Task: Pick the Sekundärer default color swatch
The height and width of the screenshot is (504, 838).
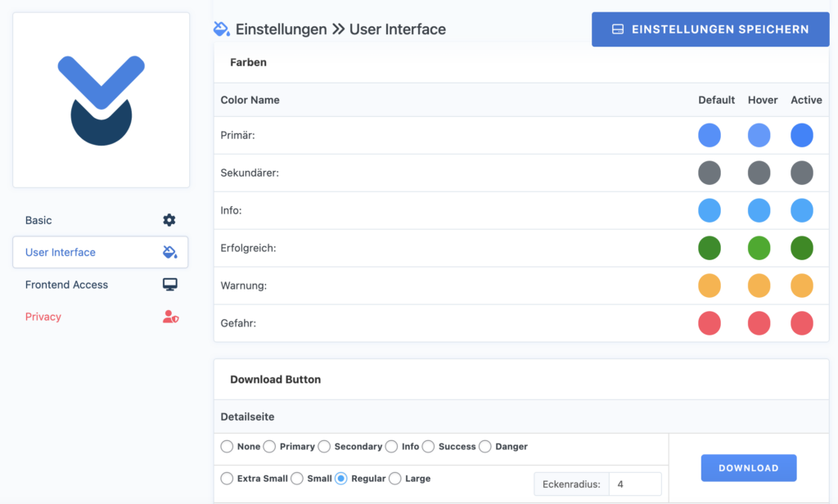Action: [710, 173]
